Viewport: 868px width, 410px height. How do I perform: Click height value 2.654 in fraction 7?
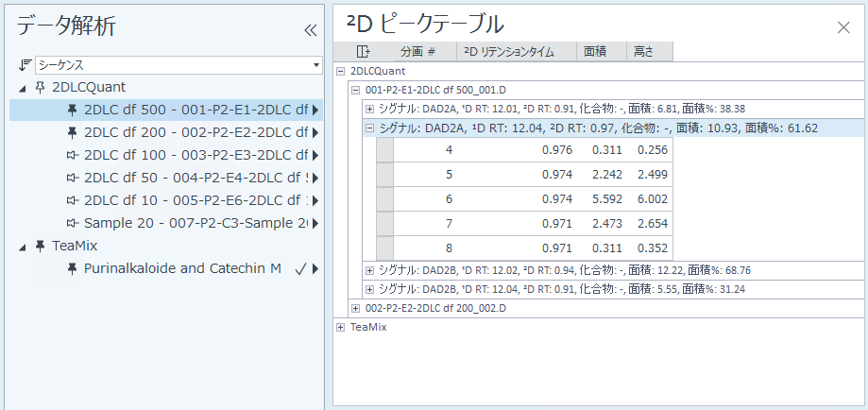(x=652, y=223)
